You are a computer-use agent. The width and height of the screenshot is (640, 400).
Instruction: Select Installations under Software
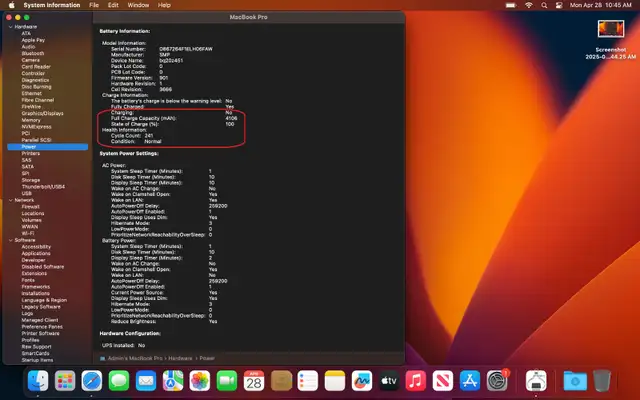coord(36,293)
